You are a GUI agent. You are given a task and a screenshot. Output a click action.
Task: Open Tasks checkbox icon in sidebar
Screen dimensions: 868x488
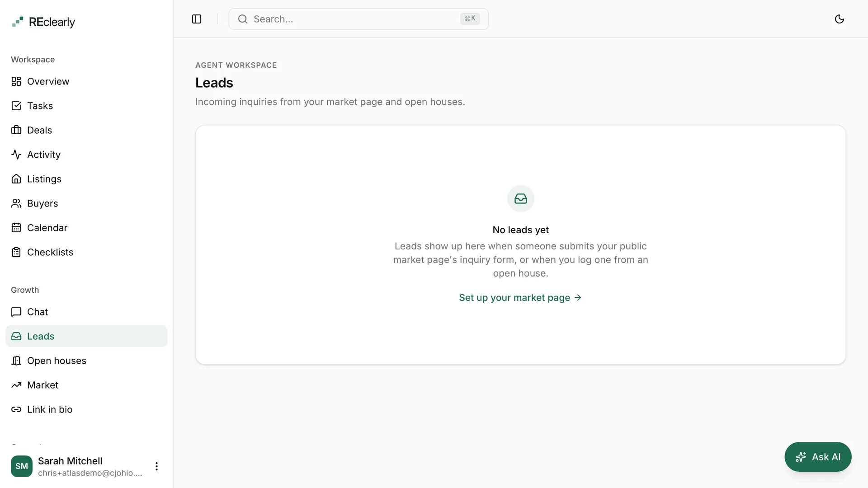[16, 106]
